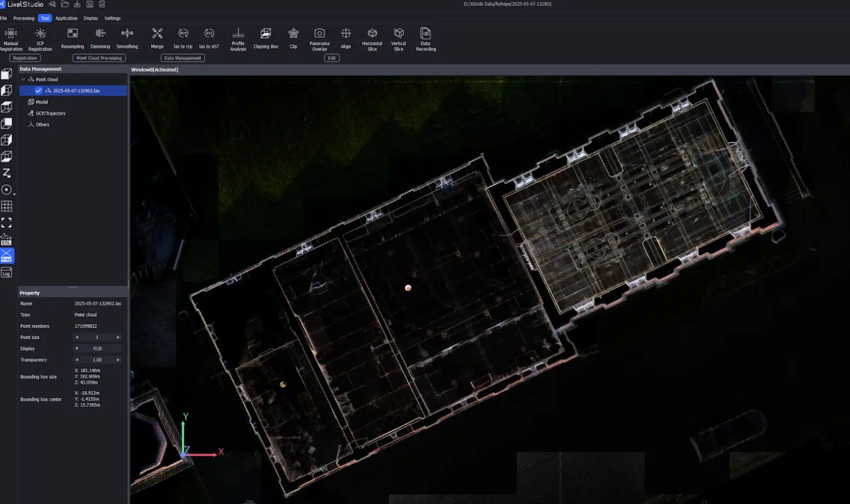850x504 pixels.
Task: Decrease the Transparency value
Action: click(x=77, y=360)
